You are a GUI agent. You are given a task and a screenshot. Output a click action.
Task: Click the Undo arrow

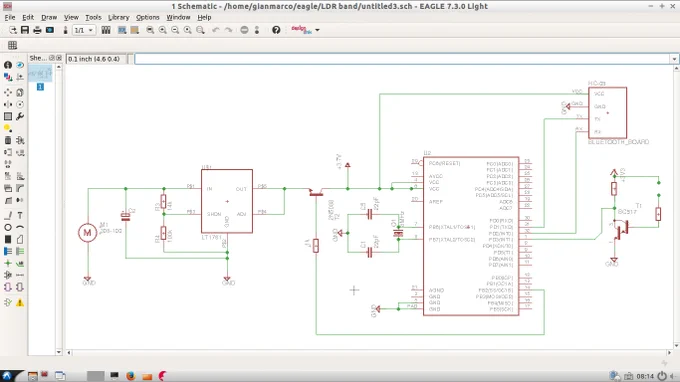pos(216,30)
